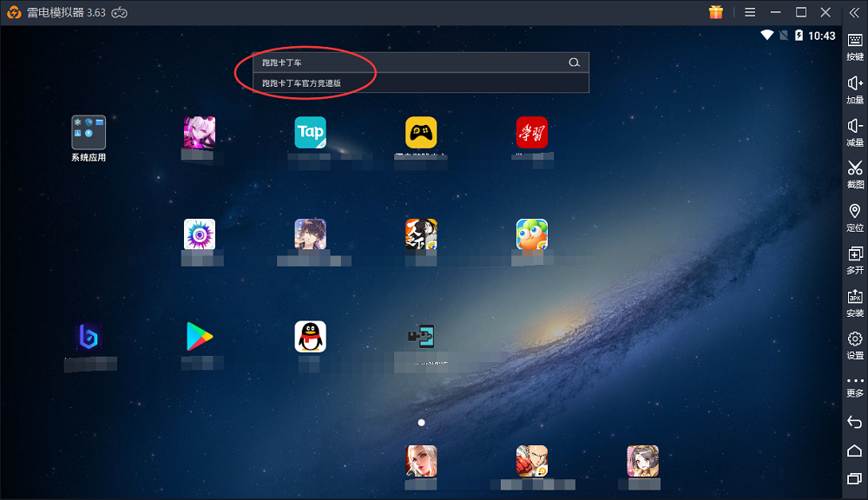
Task: Open the Google Play Store app
Action: pyautogui.click(x=200, y=336)
